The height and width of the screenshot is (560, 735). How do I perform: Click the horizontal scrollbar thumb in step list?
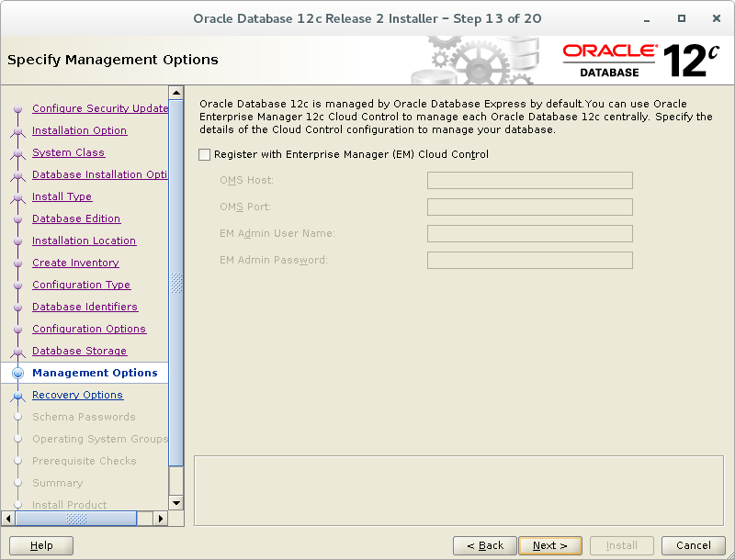[x=76, y=519]
